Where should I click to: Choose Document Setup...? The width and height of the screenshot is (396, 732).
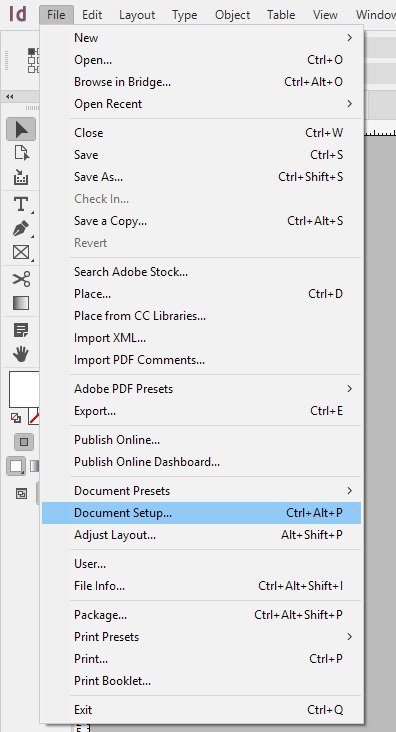click(x=201, y=513)
